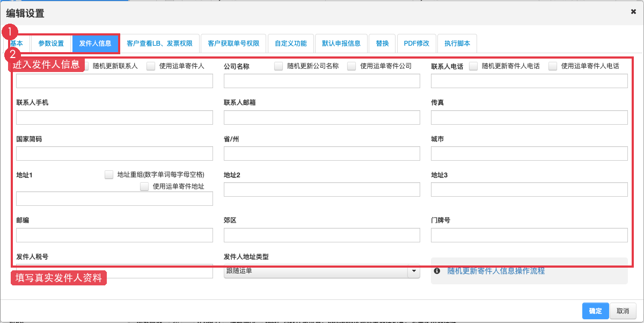
Task: Click the 取消 button
Action: click(623, 311)
